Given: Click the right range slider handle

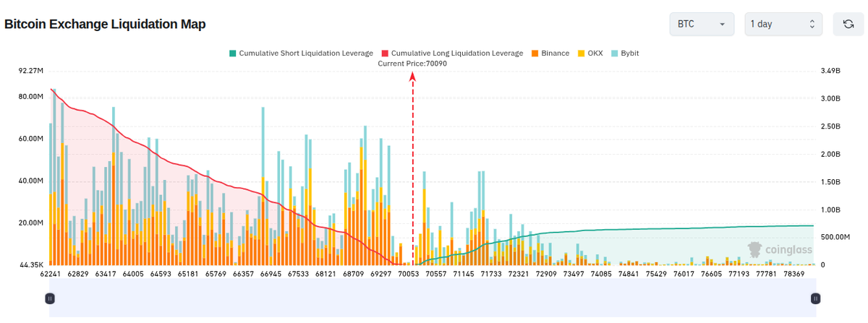Looking at the screenshot, I should (x=815, y=298).
